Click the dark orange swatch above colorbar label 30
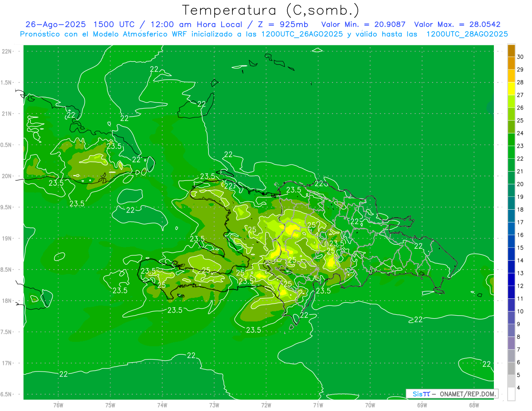The width and height of the screenshot is (532, 411). tap(511, 51)
